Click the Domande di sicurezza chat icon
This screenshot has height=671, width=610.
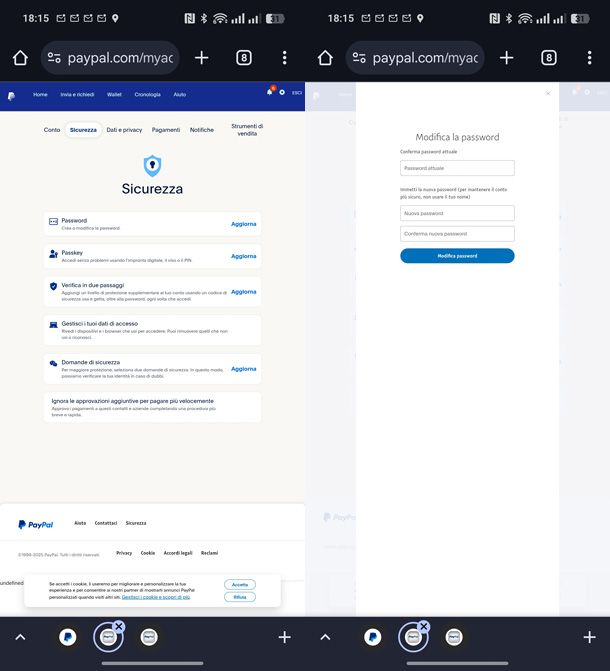(x=53, y=363)
